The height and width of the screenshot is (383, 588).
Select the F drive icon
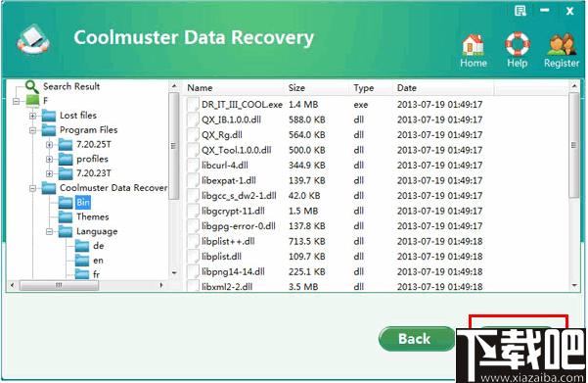tap(32, 100)
